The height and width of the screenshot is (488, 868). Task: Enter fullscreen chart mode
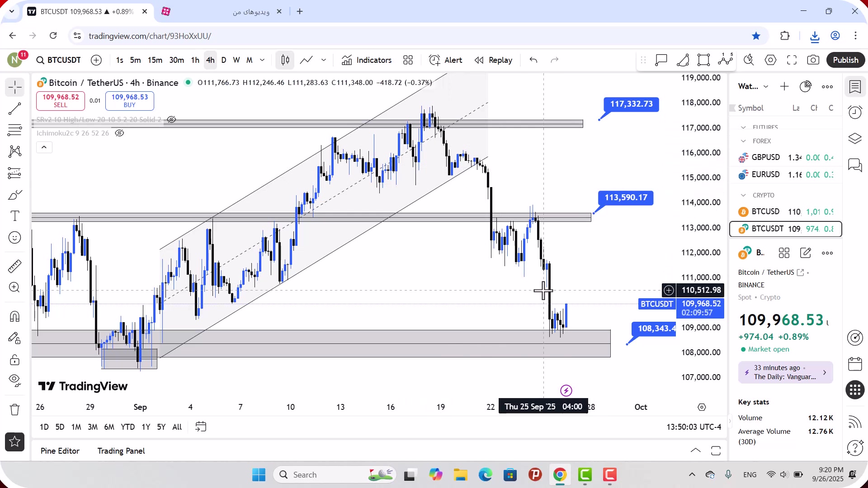[792, 60]
